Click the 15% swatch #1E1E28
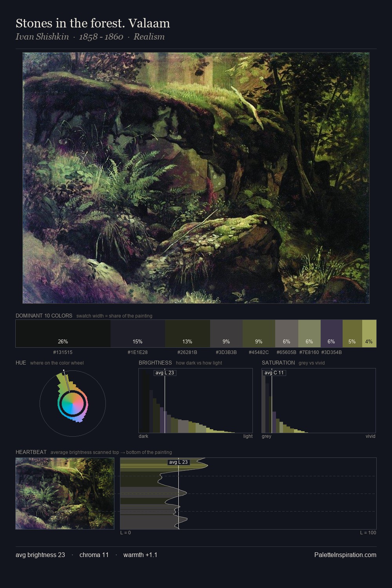 tap(138, 334)
